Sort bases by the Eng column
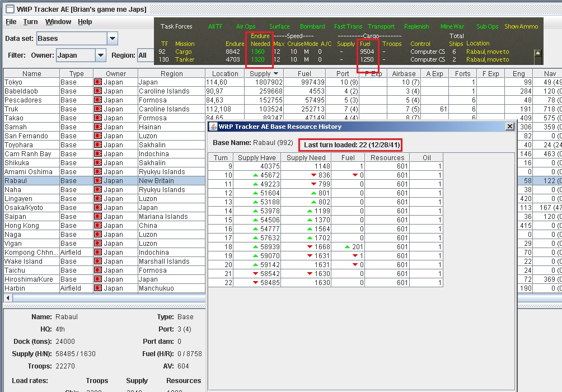 point(519,73)
